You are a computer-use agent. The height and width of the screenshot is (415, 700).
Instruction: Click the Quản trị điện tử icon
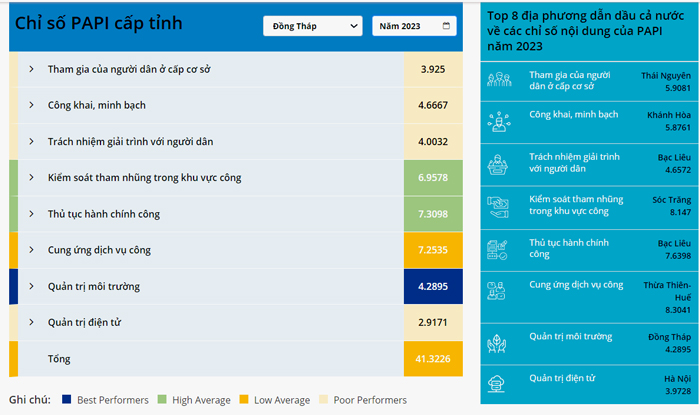(497, 383)
